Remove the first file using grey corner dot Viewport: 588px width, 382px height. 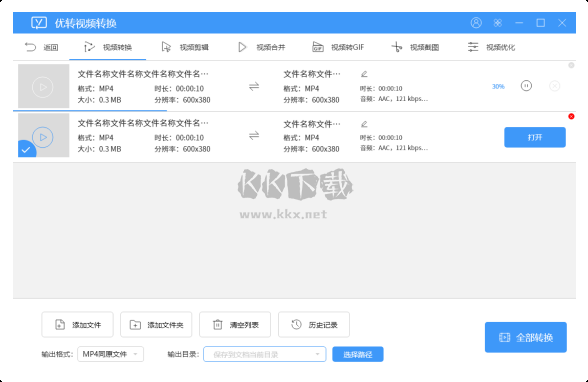click(x=571, y=65)
